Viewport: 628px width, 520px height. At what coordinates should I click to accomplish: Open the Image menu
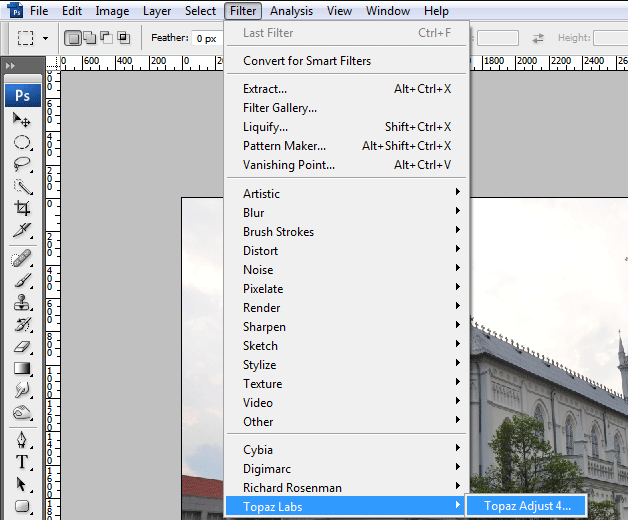(112, 11)
